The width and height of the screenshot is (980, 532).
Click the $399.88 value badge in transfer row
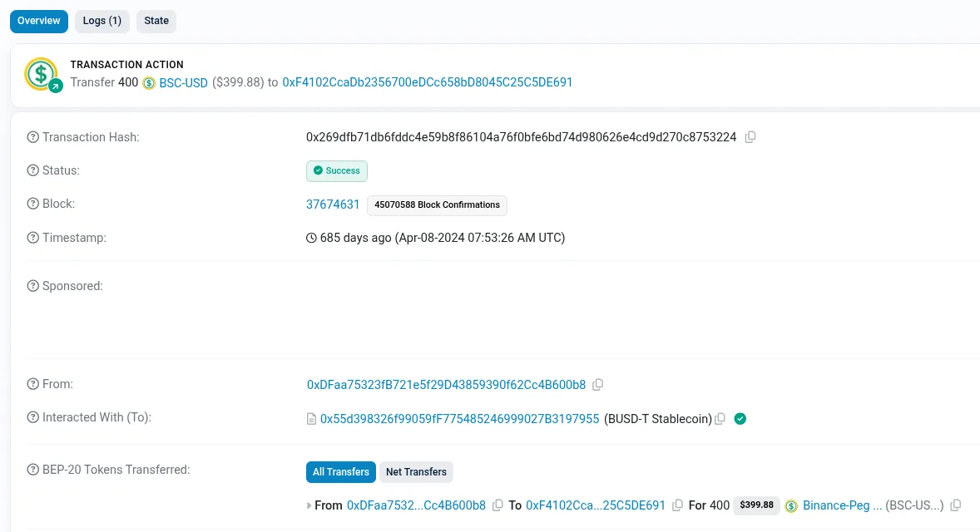[757, 505]
